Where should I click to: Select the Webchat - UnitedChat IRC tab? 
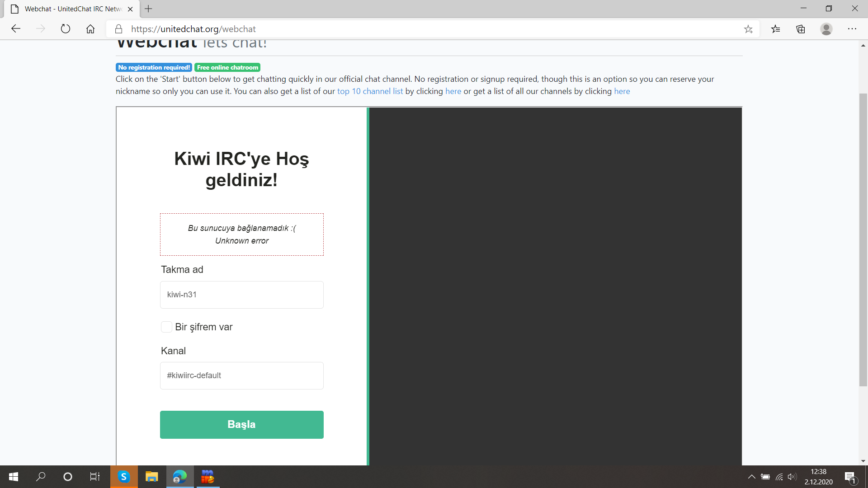click(x=72, y=9)
